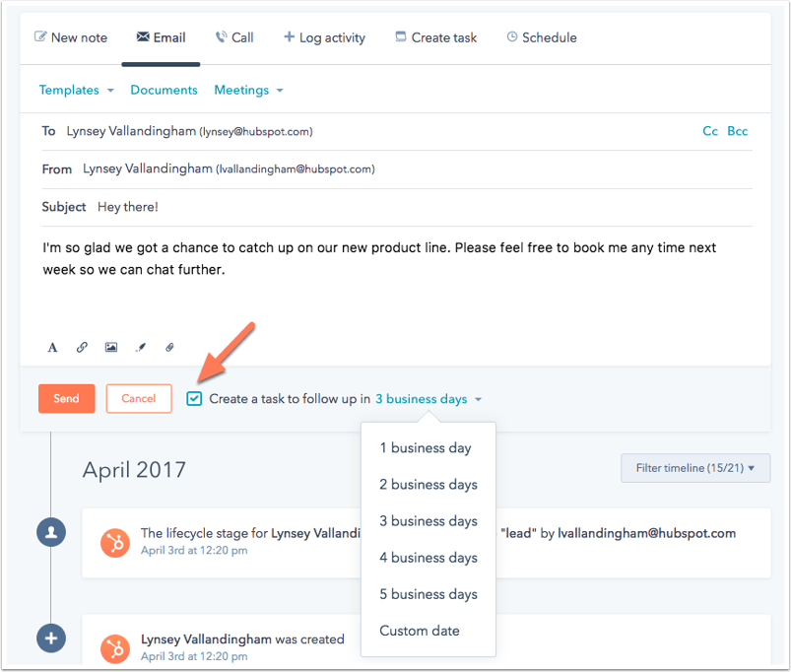Click HubSpot sprocket icon beside contact created entry
791x672 pixels.
(115, 648)
